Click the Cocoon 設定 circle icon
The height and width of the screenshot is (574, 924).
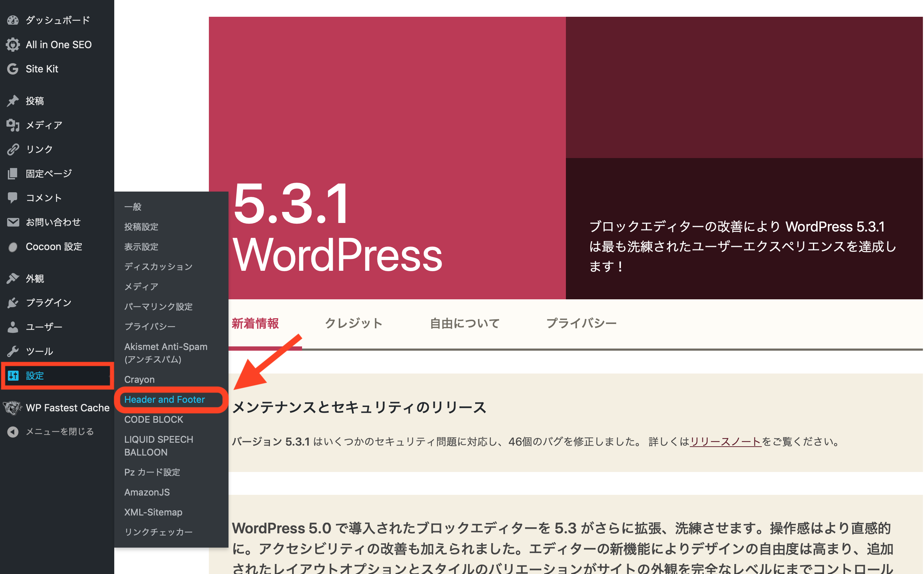(13, 247)
